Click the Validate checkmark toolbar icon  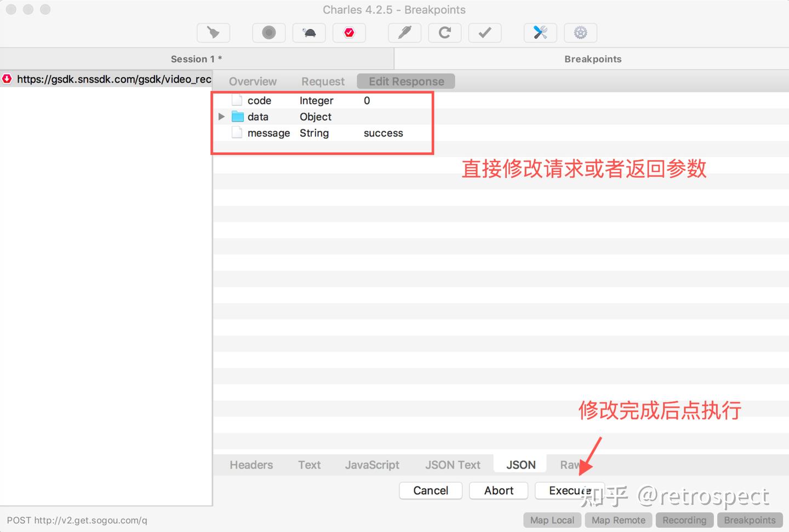[485, 33]
